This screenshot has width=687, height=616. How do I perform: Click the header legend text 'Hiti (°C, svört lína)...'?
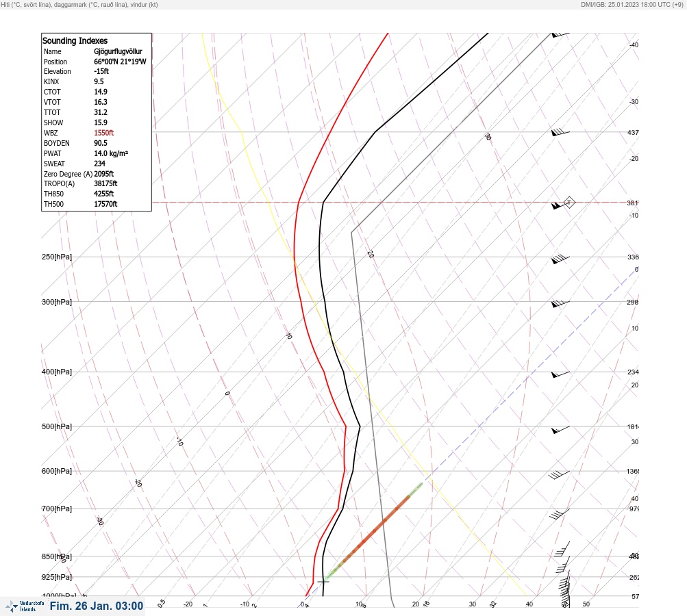tap(79, 5)
